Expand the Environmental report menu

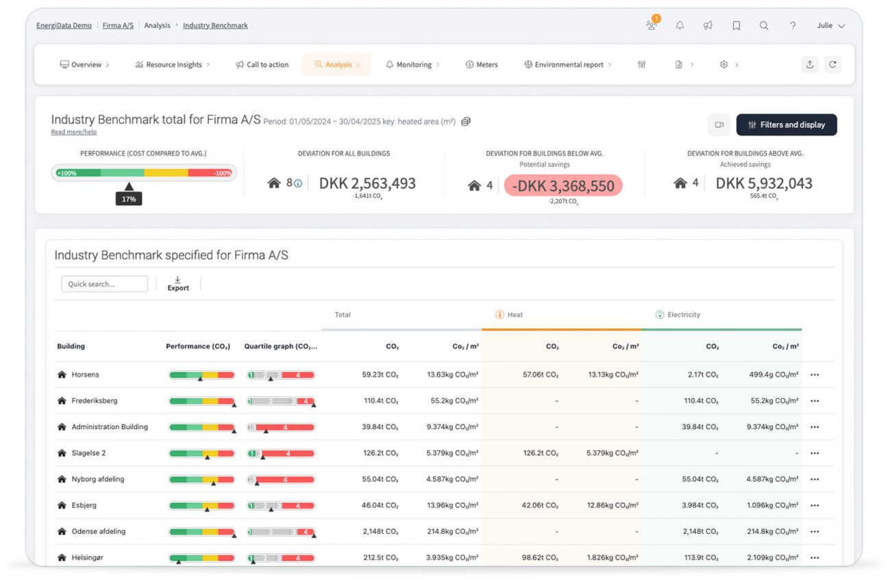click(x=568, y=64)
